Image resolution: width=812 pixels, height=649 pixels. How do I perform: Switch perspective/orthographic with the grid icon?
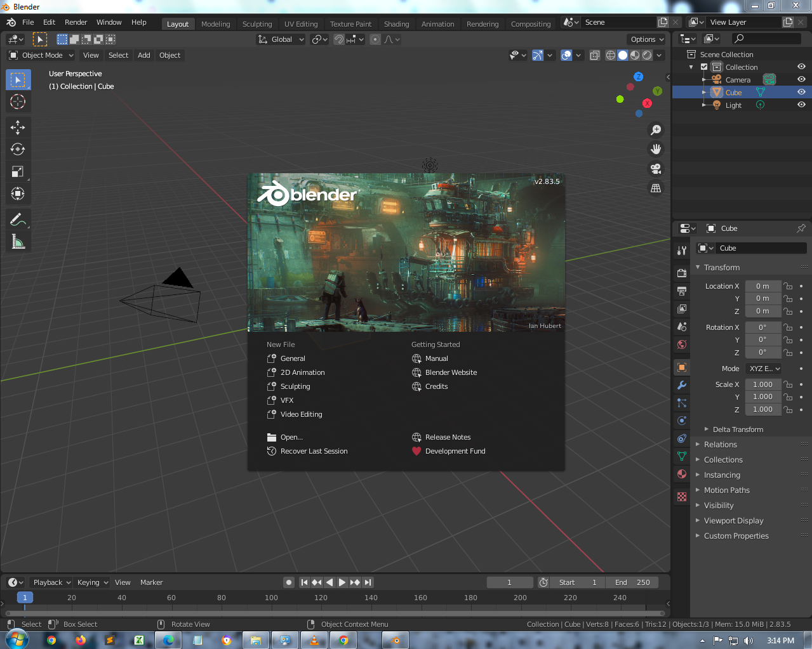(656, 188)
